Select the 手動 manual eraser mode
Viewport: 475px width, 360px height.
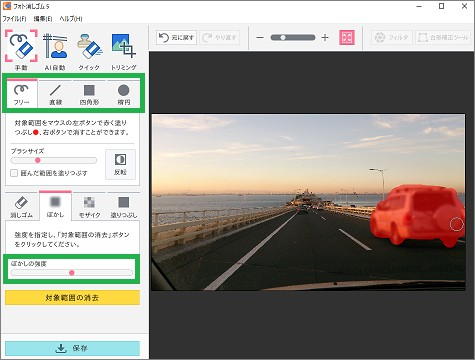click(21, 50)
